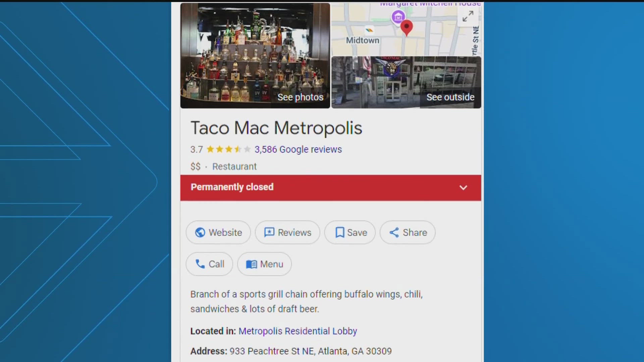Click the Taco Mac Metropolis title

point(276,128)
